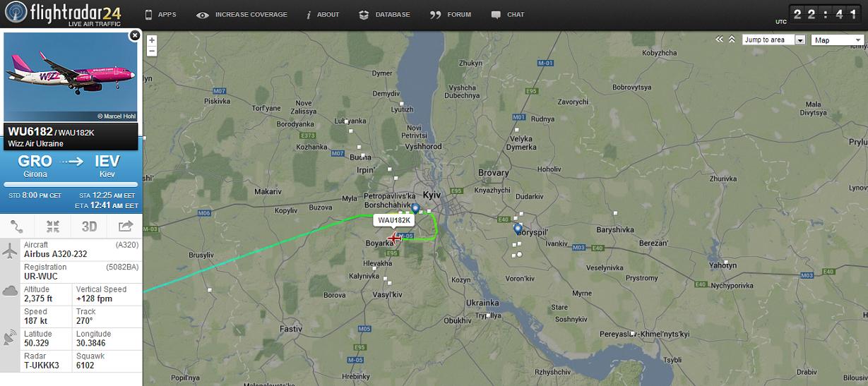Image resolution: width=868 pixels, height=386 pixels.
Task: Click the route icon in flight panel
Action: tap(18, 227)
